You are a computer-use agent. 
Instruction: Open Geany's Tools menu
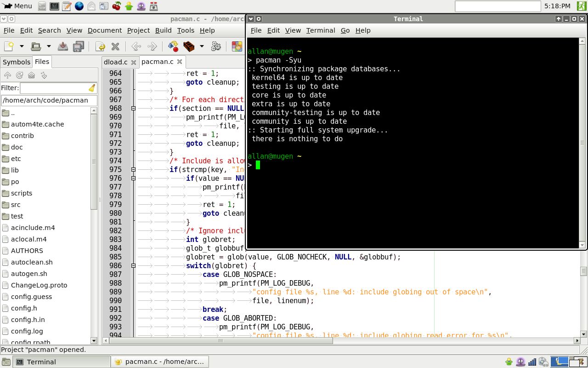click(186, 30)
